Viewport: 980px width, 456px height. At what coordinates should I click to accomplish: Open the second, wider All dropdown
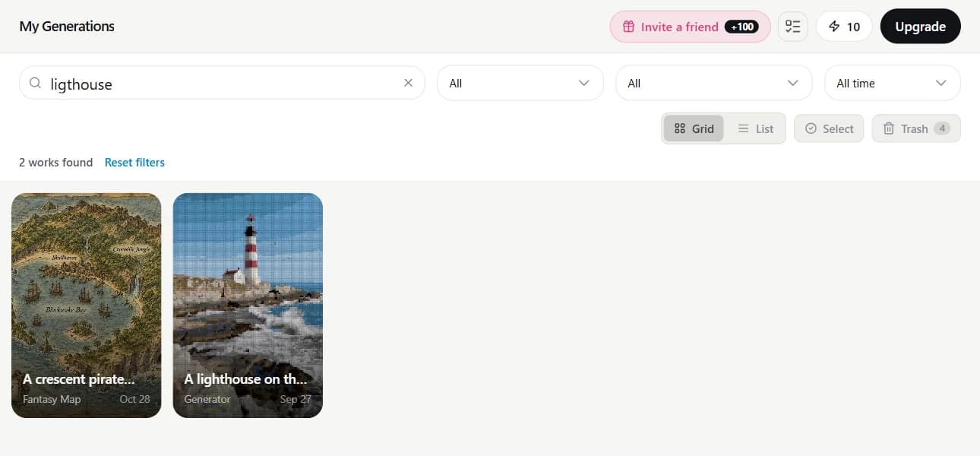(713, 83)
